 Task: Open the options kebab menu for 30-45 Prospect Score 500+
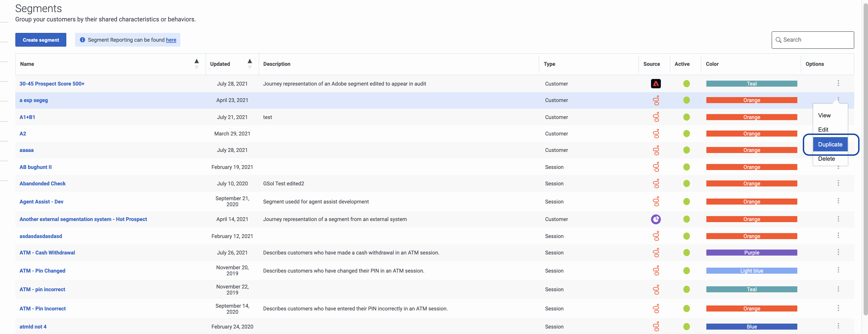(838, 83)
